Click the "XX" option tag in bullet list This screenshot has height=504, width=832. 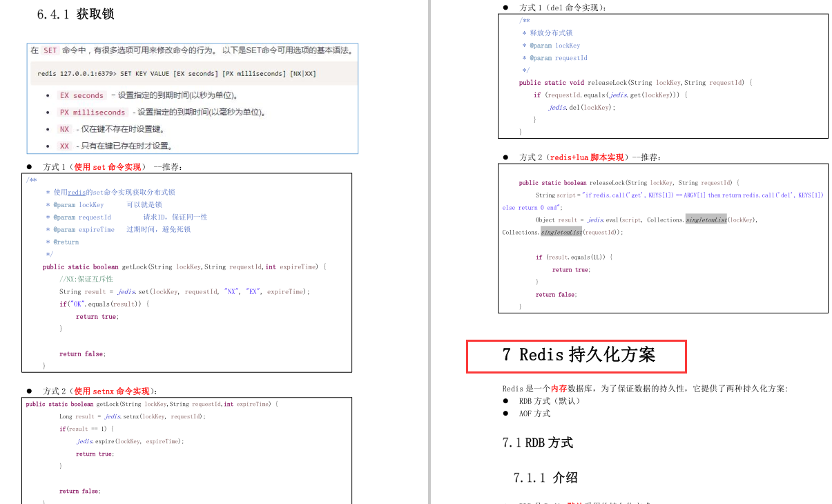pos(64,146)
